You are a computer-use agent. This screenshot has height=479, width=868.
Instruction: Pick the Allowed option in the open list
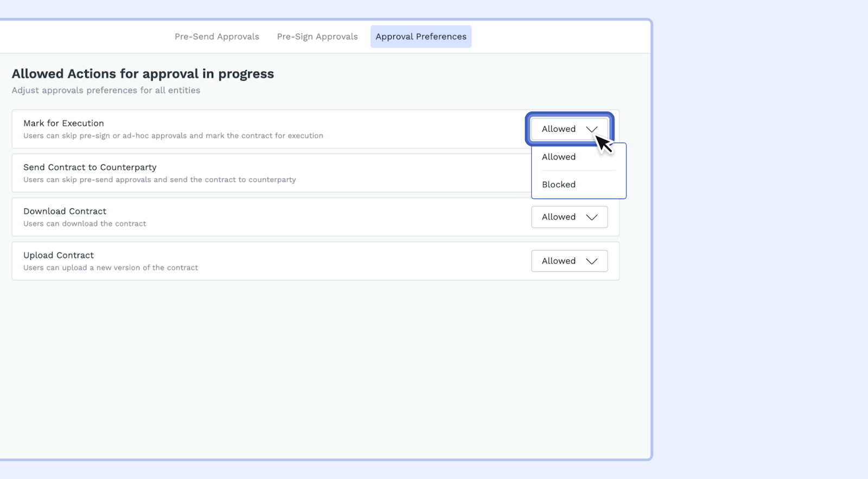559,157
